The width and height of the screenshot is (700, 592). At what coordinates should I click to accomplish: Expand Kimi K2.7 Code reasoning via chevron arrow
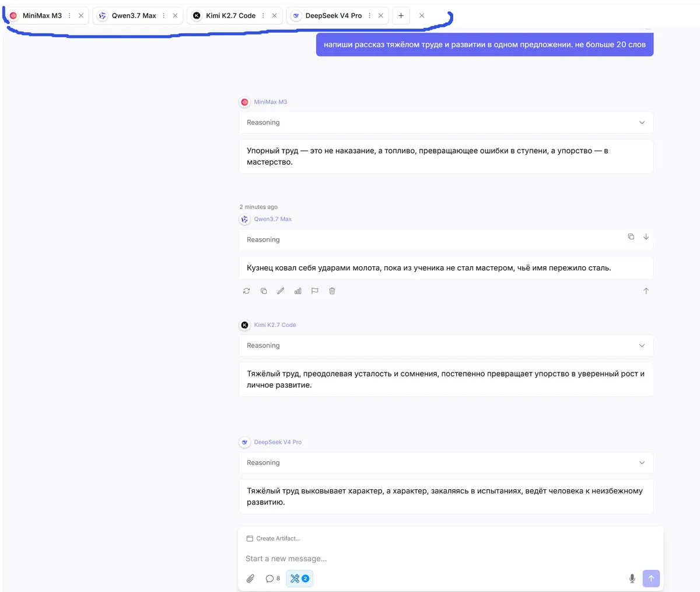click(642, 346)
